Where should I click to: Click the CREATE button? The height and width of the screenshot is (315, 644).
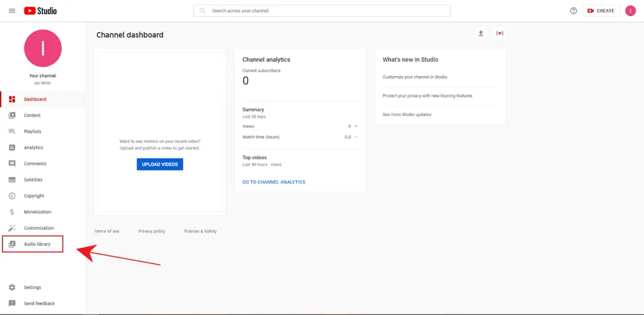(600, 11)
